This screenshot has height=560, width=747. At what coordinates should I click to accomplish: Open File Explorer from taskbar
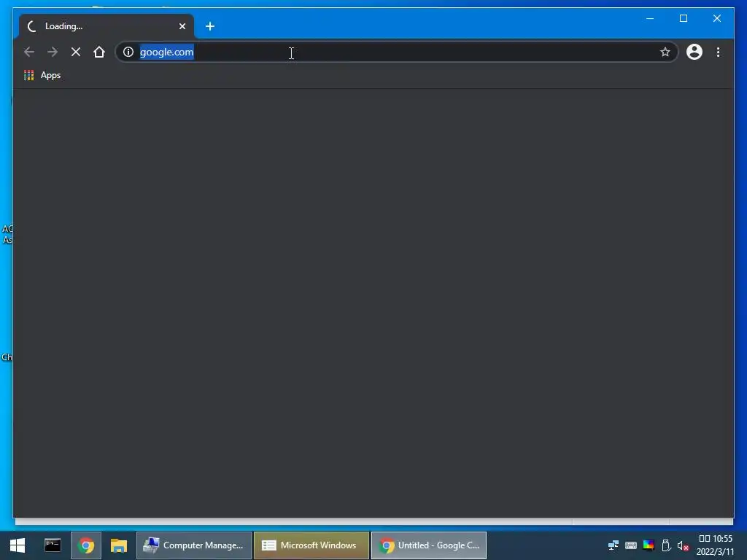click(119, 545)
